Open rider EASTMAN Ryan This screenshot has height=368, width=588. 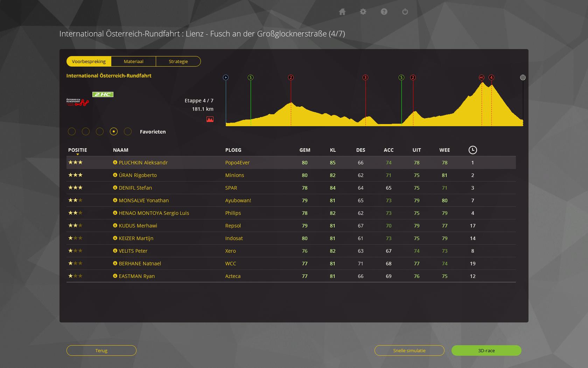click(x=136, y=276)
